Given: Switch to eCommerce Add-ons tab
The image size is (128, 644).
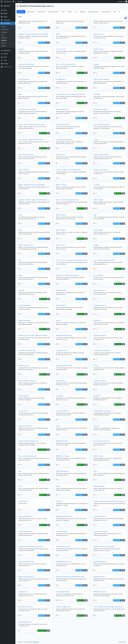Looking at the screenshot, I should pyautogui.click(x=53, y=12).
